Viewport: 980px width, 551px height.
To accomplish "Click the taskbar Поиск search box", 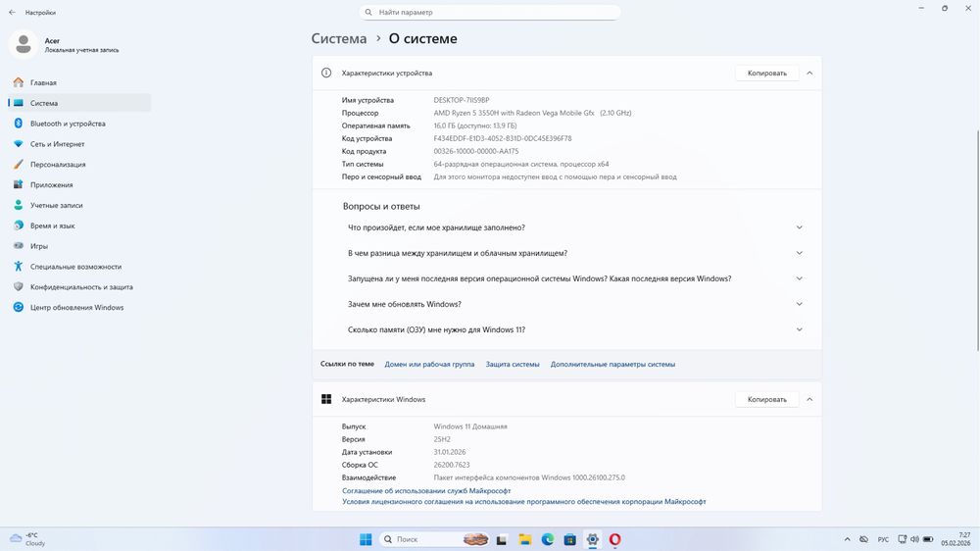I will pos(435,539).
